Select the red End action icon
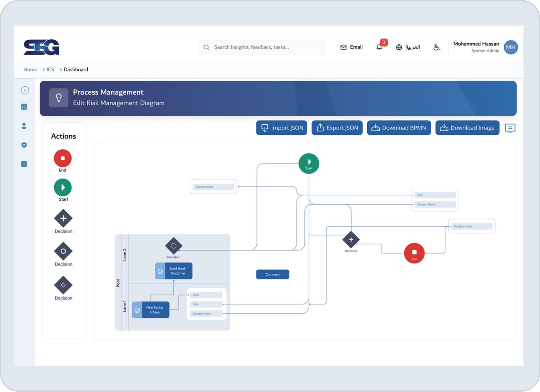The image size is (540, 392). 63,158
